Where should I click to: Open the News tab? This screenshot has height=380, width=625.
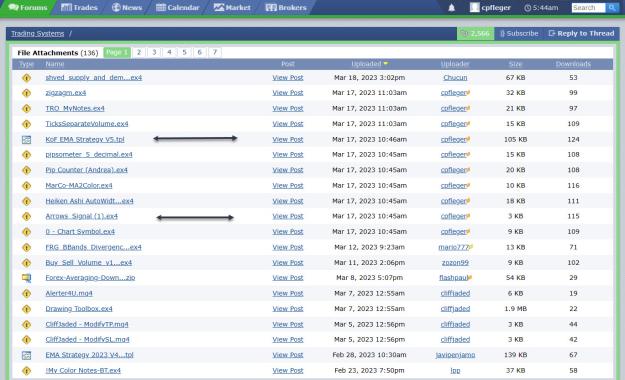(x=127, y=8)
